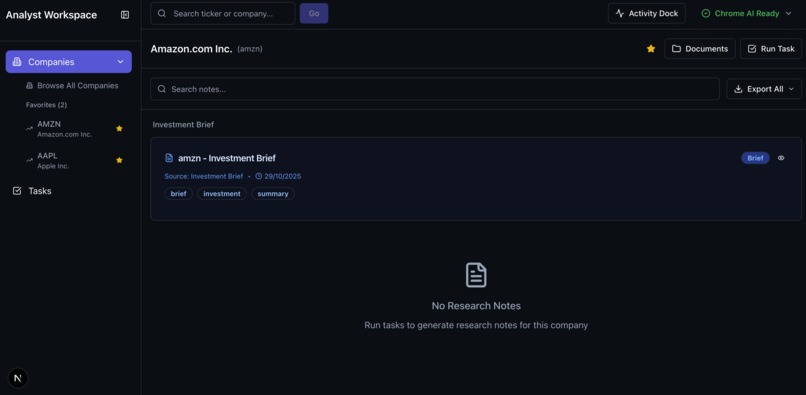Click the Export All download icon
The image size is (806, 395).
coord(738,89)
